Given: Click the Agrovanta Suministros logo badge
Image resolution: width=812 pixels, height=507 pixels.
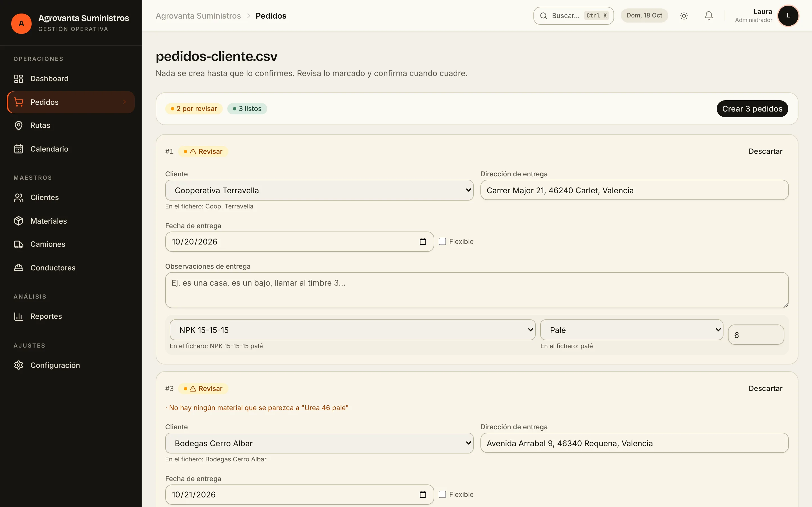Looking at the screenshot, I should coord(21,23).
